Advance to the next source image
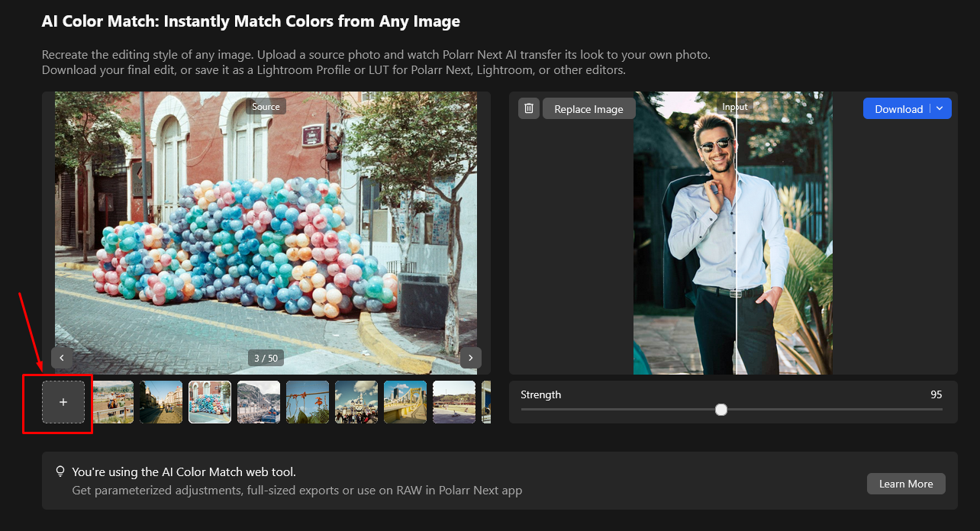 coord(470,357)
